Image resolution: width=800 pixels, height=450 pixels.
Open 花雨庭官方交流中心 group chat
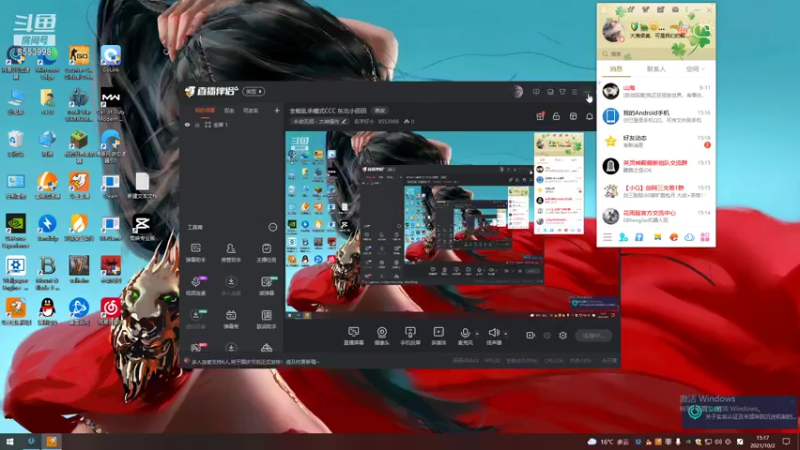click(656, 216)
